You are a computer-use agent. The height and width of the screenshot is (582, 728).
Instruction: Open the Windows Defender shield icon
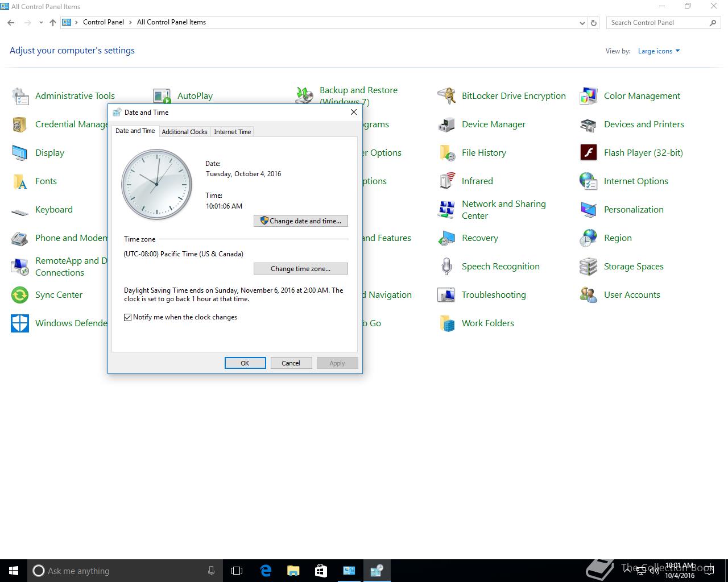20,323
